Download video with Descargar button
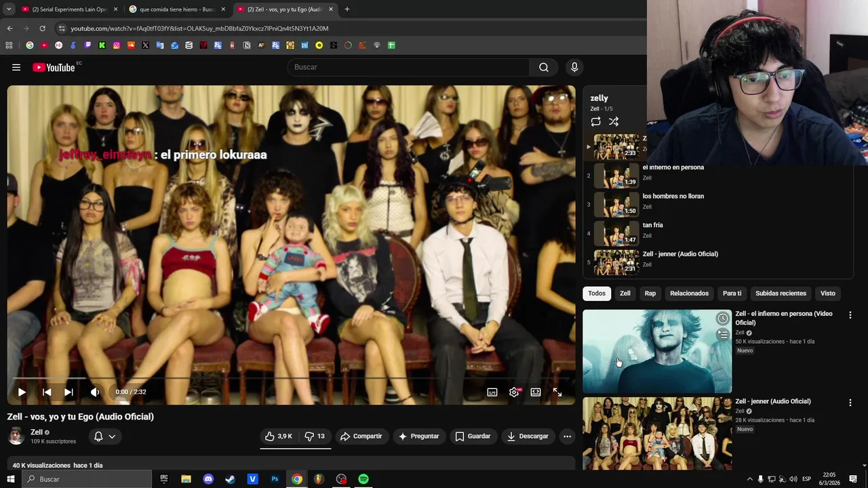 [528, 436]
